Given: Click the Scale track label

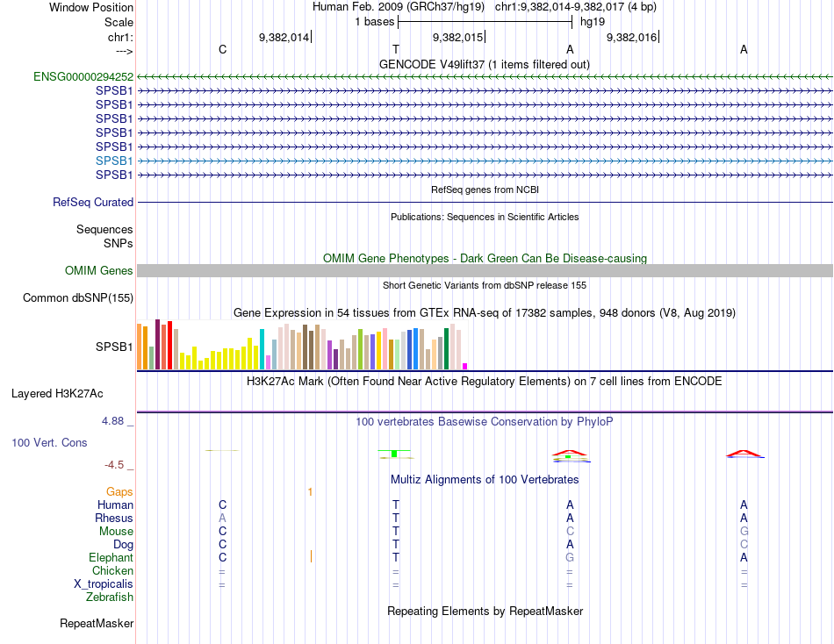Looking at the screenshot, I should (119, 22).
